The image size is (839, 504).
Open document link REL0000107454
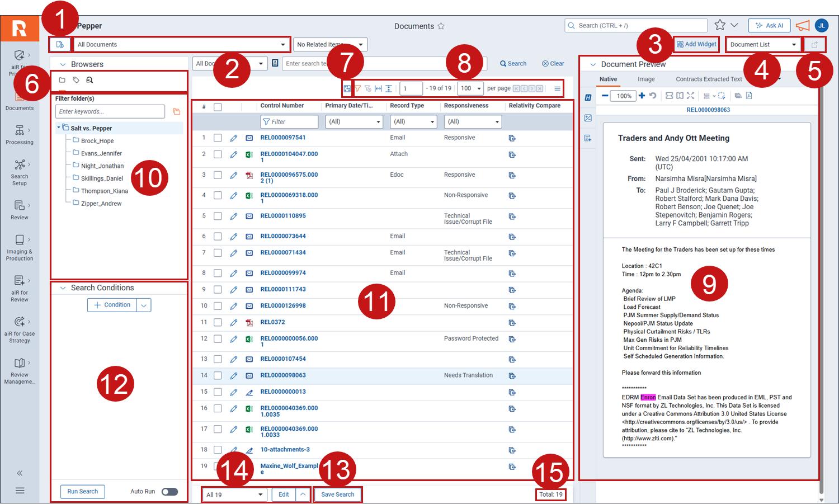point(283,359)
